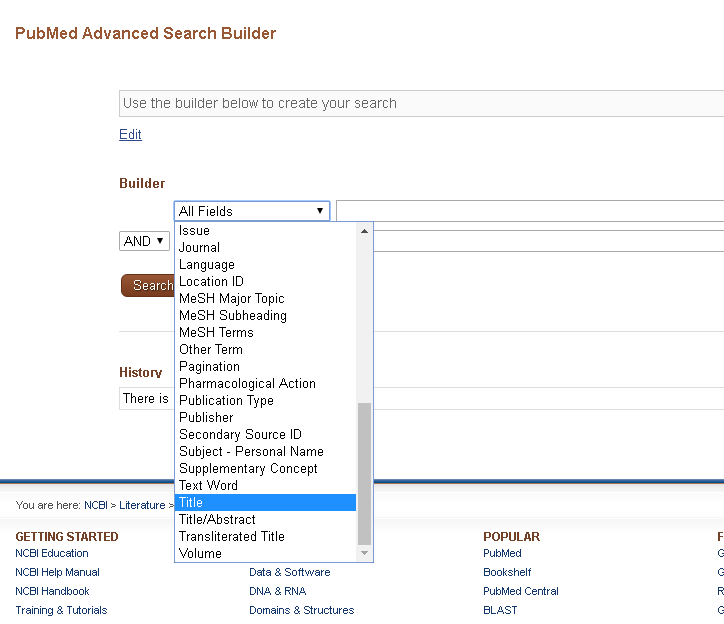Choose Location ID option
Image resolution: width=724 pixels, height=624 pixels.
point(265,281)
